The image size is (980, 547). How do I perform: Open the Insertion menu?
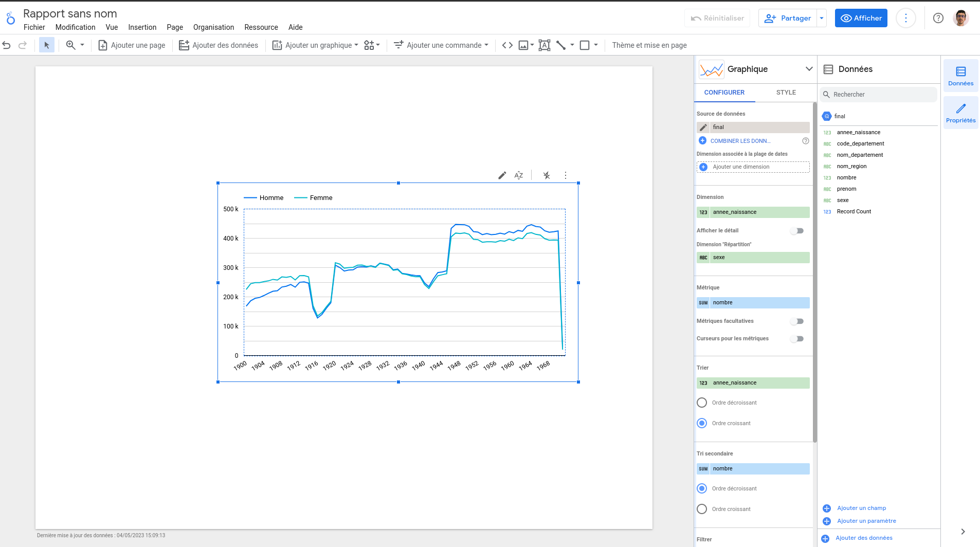(x=142, y=27)
